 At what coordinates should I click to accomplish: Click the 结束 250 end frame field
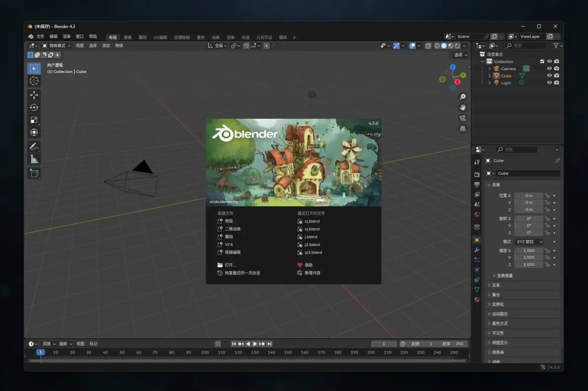click(x=453, y=344)
